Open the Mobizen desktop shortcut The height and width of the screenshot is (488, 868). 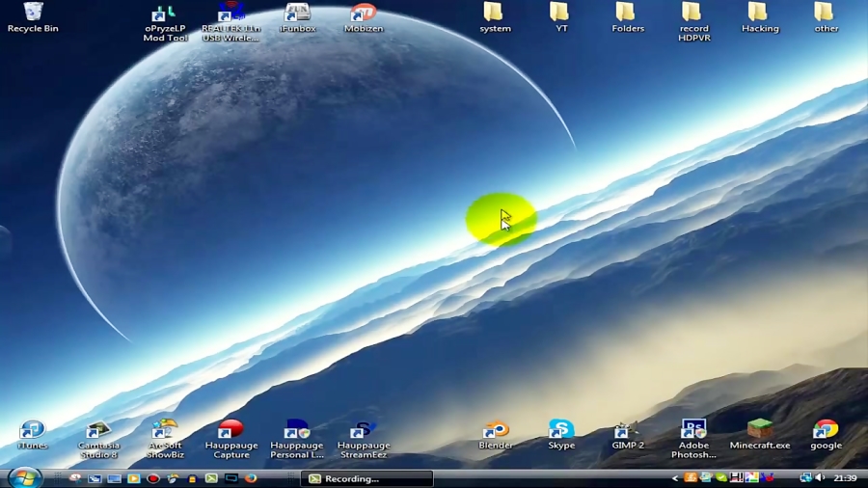[x=364, y=14]
